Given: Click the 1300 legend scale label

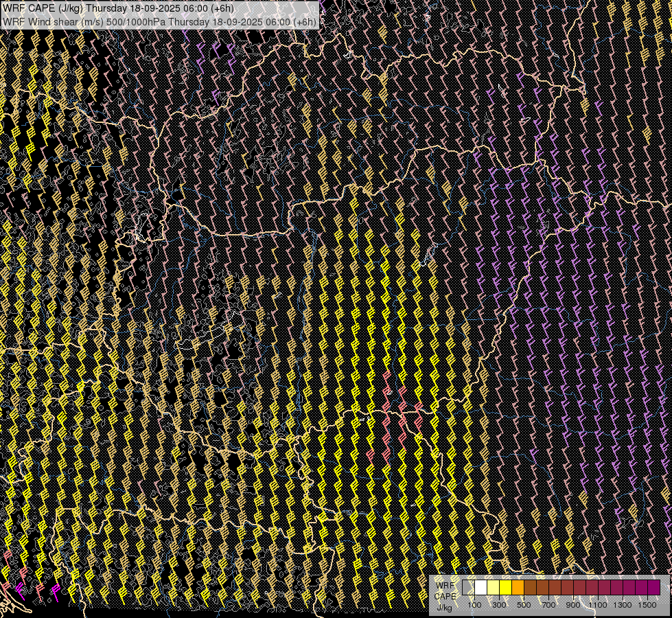Looking at the screenshot, I should pyautogui.click(x=623, y=605).
